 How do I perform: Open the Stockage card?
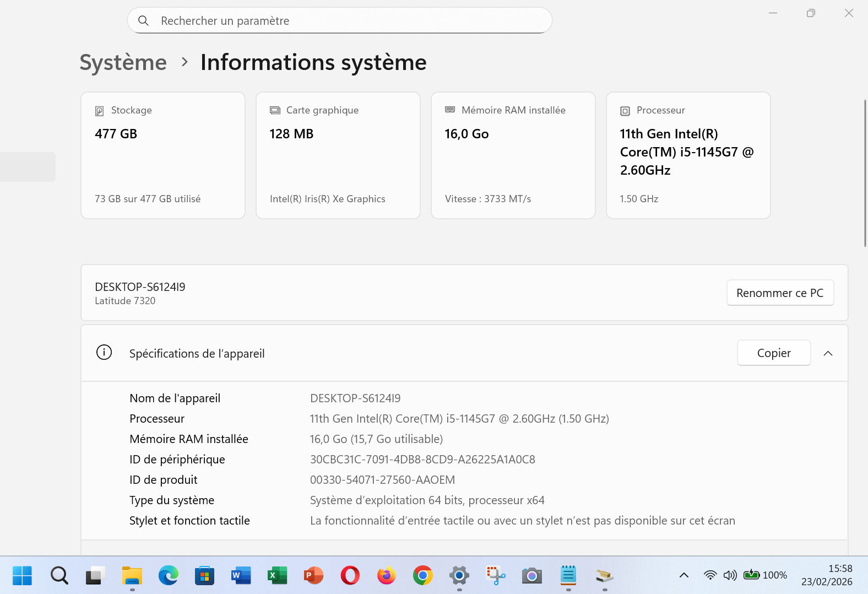click(163, 155)
